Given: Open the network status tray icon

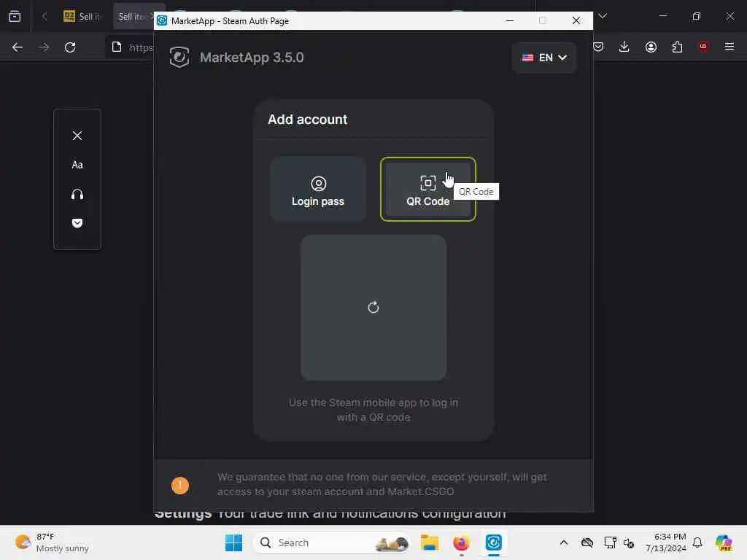Looking at the screenshot, I should pyautogui.click(x=610, y=542).
